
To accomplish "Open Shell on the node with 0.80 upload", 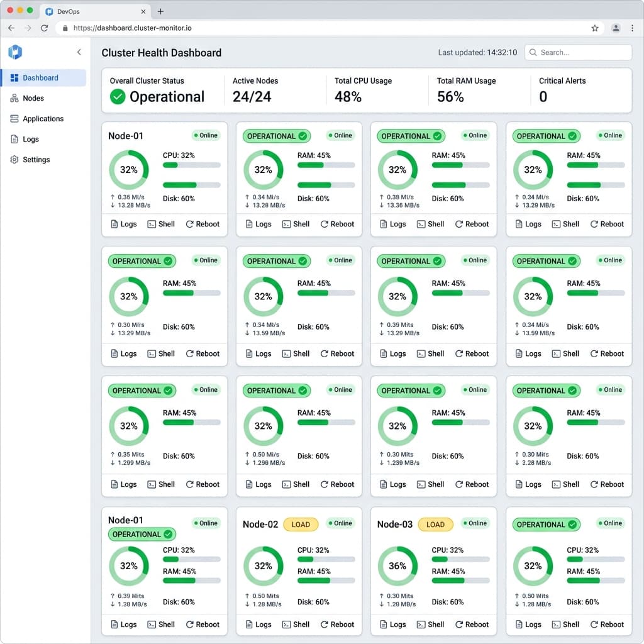I will pos(565,625).
